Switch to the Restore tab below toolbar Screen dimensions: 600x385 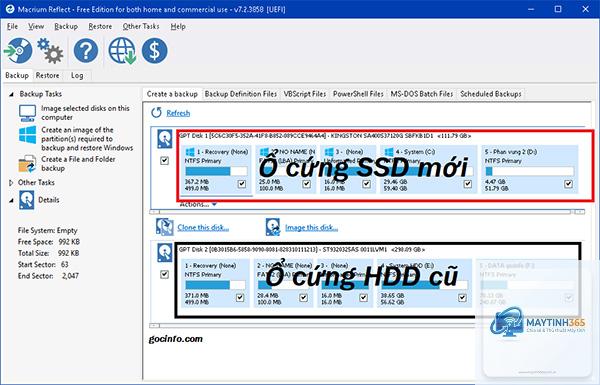(x=47, y=75)
